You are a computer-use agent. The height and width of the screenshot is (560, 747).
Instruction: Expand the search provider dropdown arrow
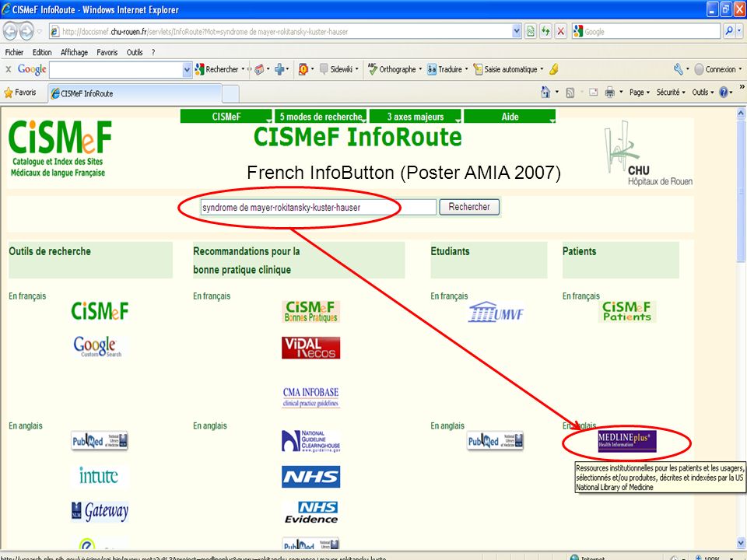pyautogui.click(x=739, y=31)
